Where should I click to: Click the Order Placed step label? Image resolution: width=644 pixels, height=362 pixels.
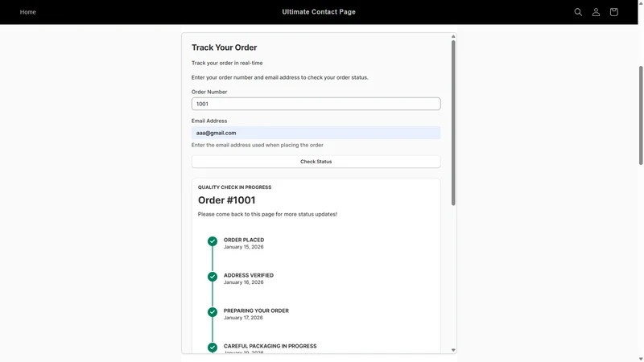244,240
